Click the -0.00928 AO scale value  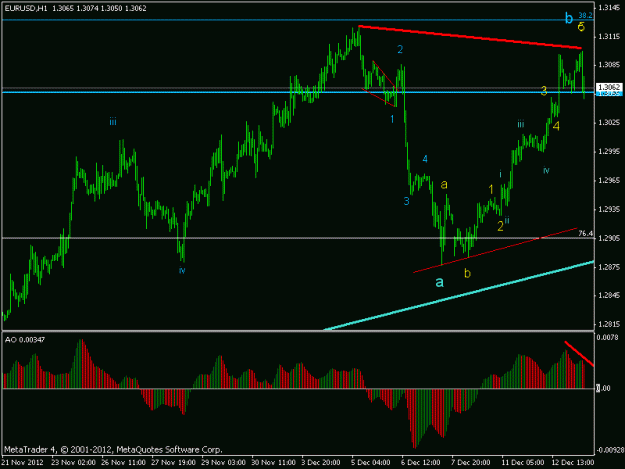pos(609,451)
